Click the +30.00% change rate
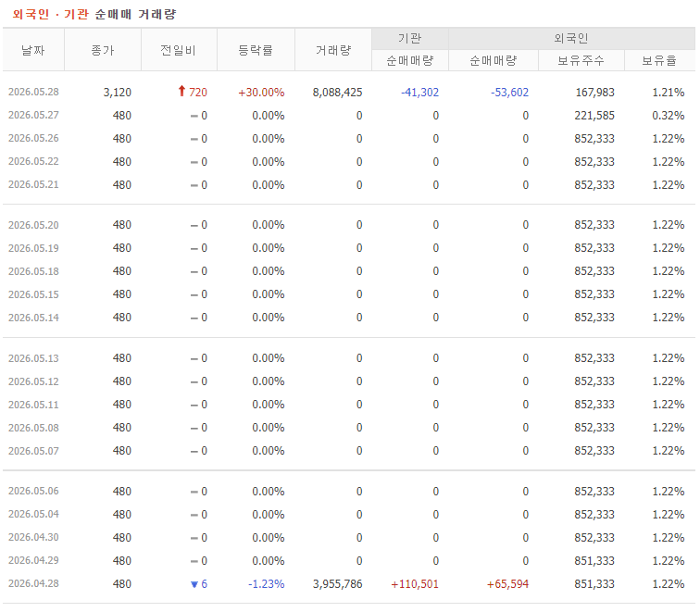Viewport: 700px width, 612px height. [261, 93]
